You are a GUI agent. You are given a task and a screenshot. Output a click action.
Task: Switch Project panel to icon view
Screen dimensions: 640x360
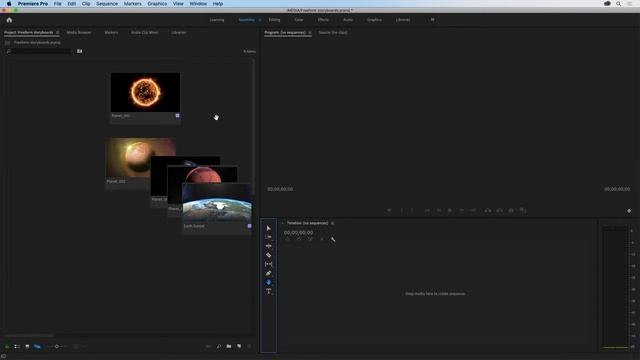coord(27,346)
